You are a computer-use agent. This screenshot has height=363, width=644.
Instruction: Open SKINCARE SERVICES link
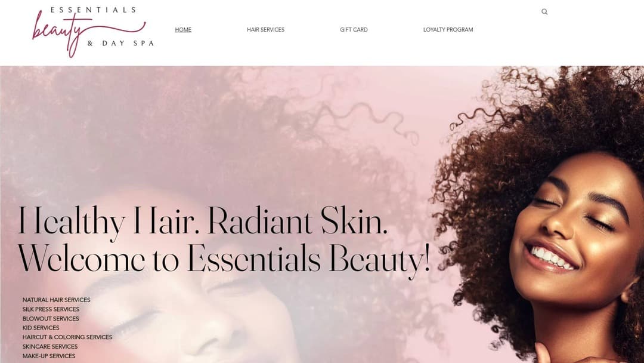click(x=50, y=346)
